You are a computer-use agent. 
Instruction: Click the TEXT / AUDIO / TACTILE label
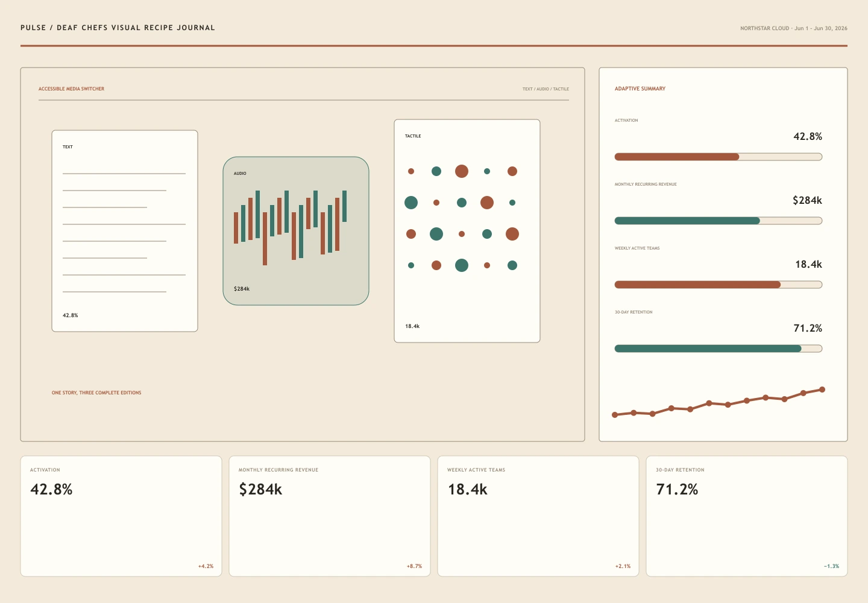546,89
